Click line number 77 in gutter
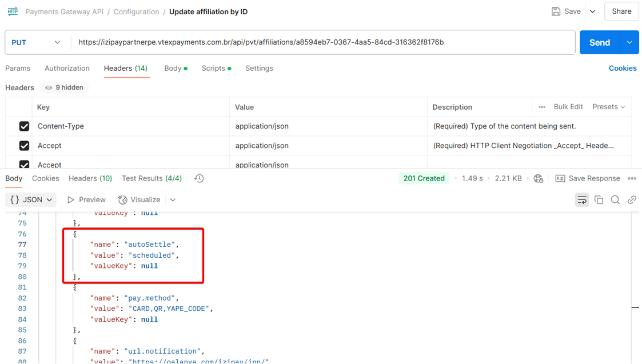This screenshot has width=642, height=364. point(22,245)
